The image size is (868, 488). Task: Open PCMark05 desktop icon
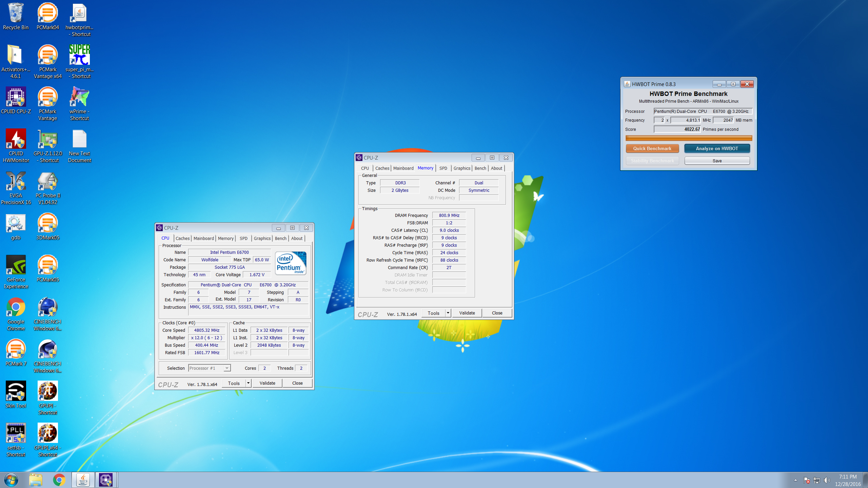click(47, 268)
